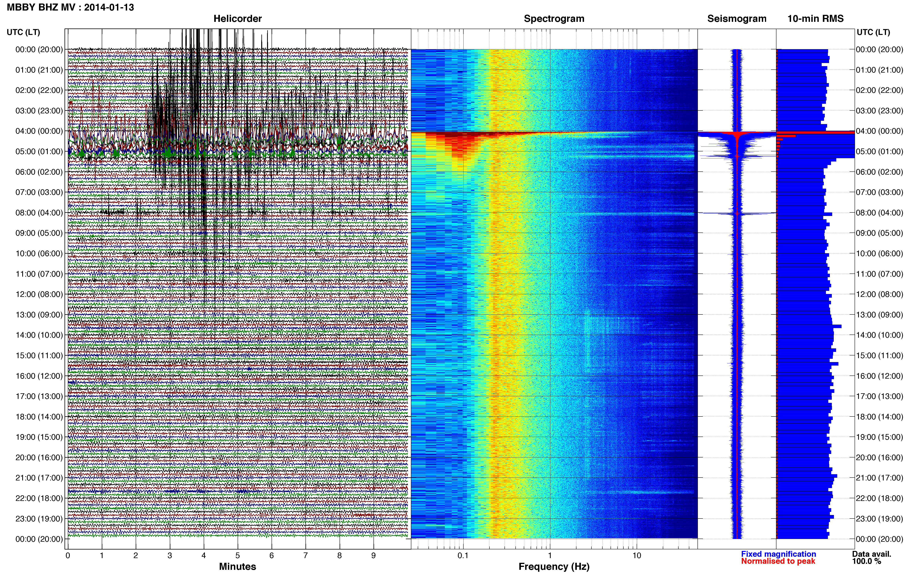This screenshot has height=578, width=924.
Task: Click the 'Data avail.' label
Action: [x=871, y=554]
